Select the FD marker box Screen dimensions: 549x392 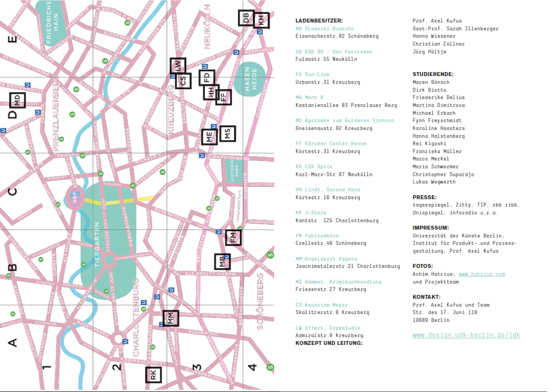[207, 77]
